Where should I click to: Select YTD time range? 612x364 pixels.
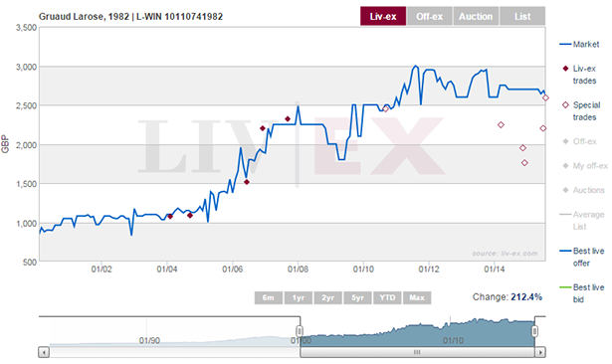click(x=387, y=297)
